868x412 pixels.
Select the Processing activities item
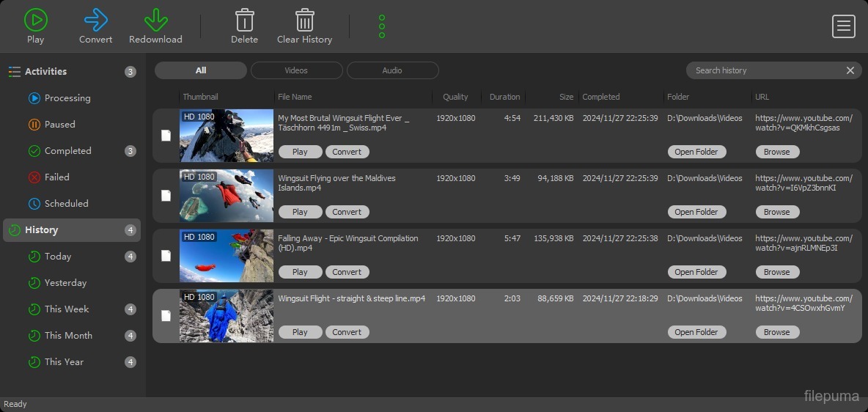pos(67,98)
